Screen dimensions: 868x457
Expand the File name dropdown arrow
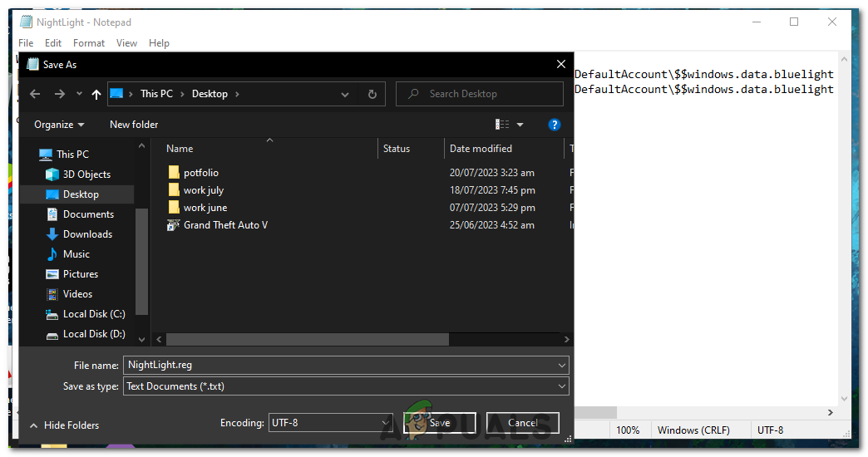click(562, 365)
